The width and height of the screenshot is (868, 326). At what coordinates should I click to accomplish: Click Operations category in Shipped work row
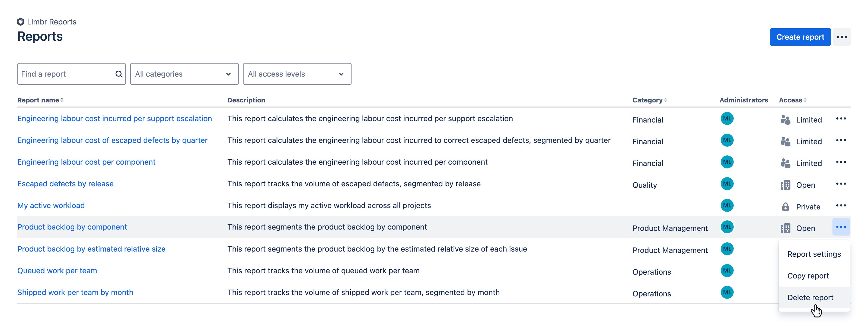(x=652, y=294)
